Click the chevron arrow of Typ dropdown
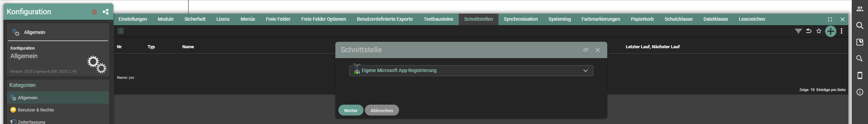The width and height of the screenshot is (868, 124). (585, 71)
